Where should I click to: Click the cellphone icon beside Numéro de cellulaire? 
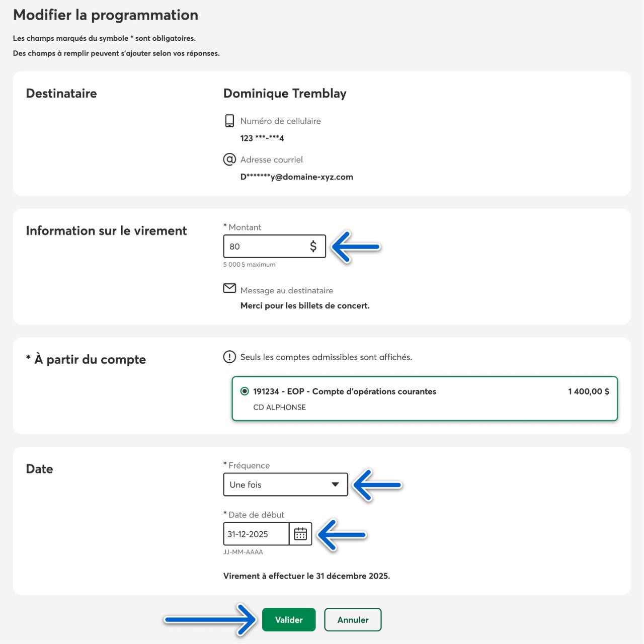pyautogui.click(x=229, y=121)
